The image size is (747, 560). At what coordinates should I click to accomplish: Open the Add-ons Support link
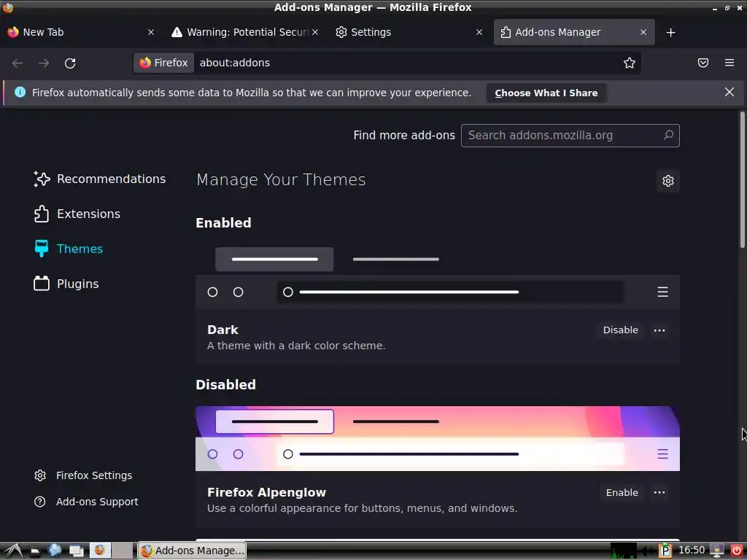[86, 502]
